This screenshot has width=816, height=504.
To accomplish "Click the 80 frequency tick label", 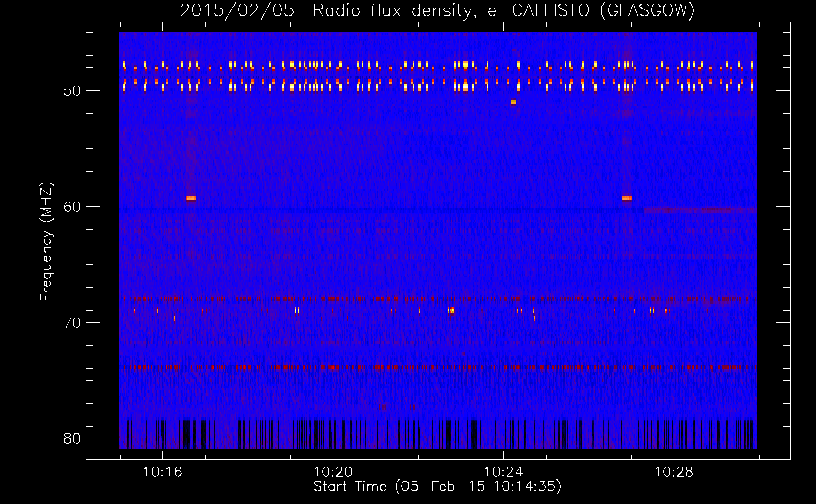I will coord(72,438).
